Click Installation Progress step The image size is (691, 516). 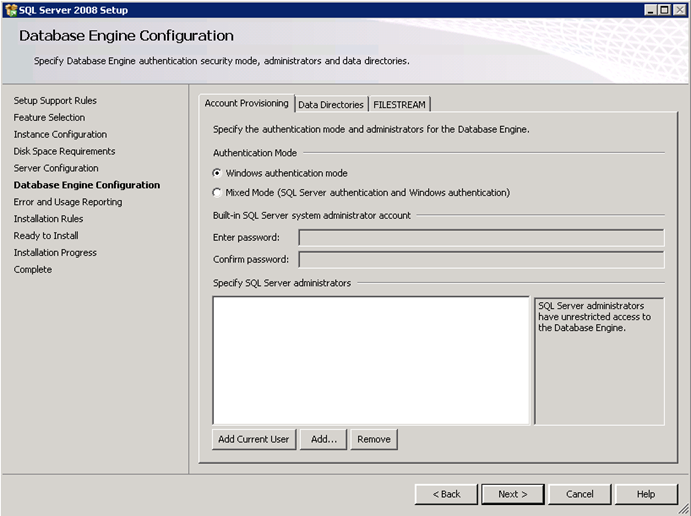[x=55, y=252]
